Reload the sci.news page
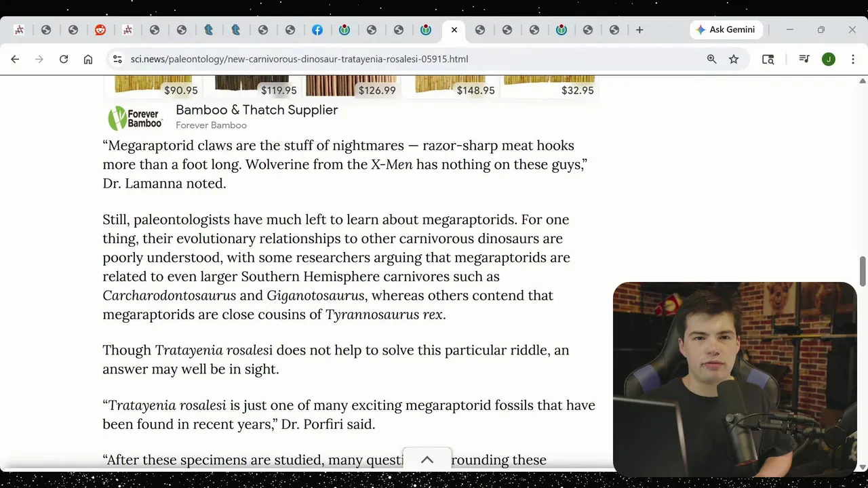Image resolution: width=868 pixels, height=488 pixels. pos(64,59)
